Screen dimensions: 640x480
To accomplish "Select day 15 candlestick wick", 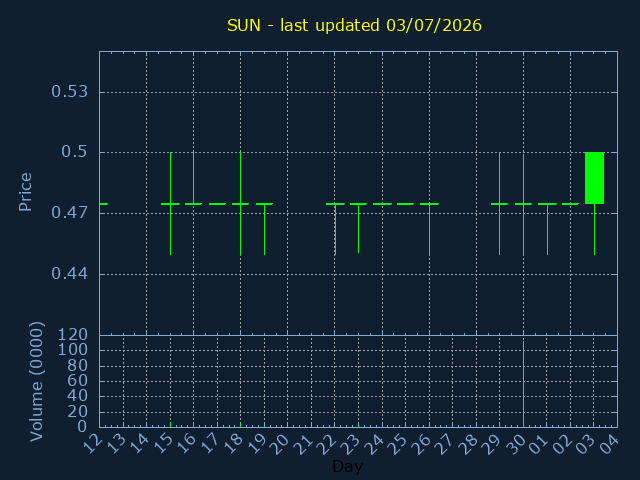I will (x=171, y=204).
